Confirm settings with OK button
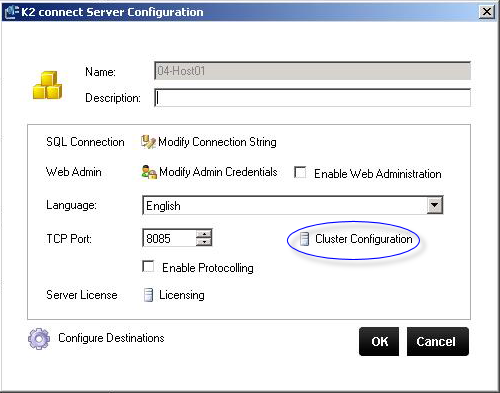The image size is (500, 393). tap(379, 341)
